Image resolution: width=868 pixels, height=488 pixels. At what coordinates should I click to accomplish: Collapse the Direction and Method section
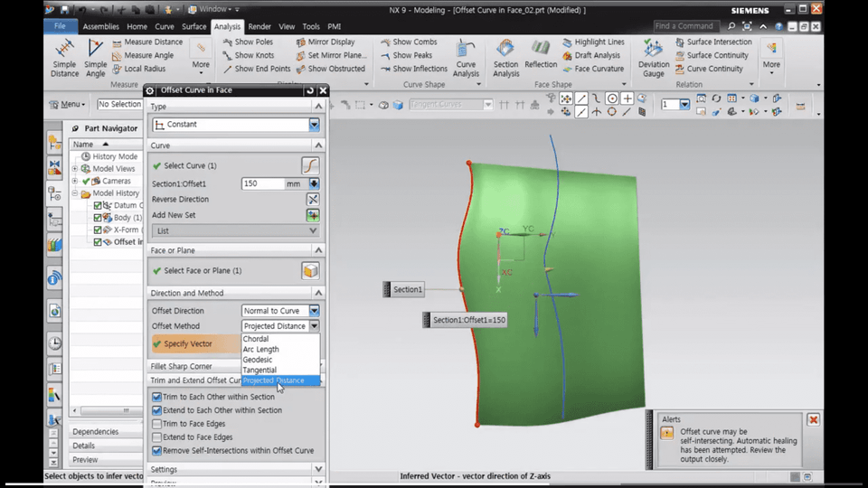point(318,293)
